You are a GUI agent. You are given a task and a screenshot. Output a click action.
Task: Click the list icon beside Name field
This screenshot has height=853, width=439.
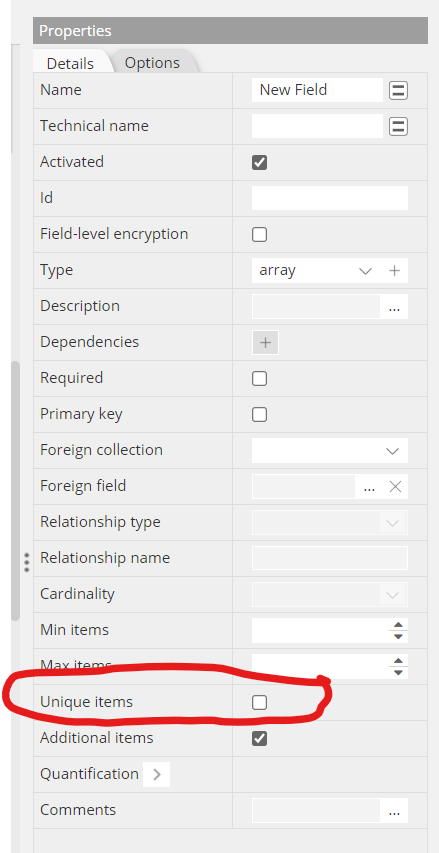398,90
